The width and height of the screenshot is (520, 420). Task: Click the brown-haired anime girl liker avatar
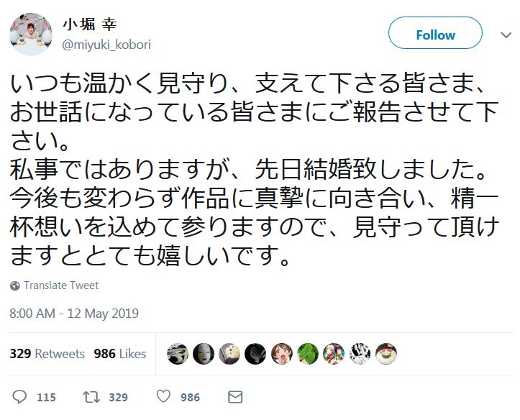pyautogui.click(x=281, y=354)
